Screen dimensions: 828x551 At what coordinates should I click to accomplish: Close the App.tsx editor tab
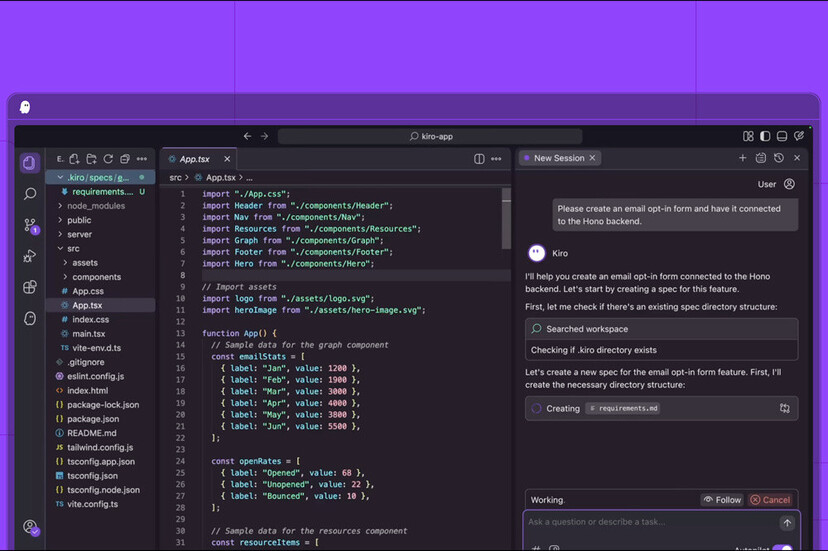(227, 159)
